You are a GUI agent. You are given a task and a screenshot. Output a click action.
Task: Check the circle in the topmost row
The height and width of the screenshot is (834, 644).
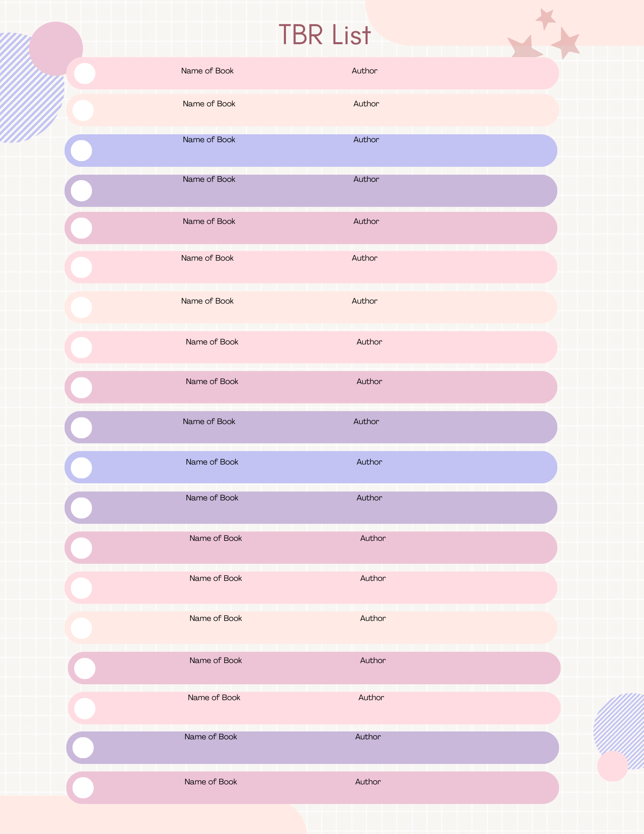tap(85, 73)
